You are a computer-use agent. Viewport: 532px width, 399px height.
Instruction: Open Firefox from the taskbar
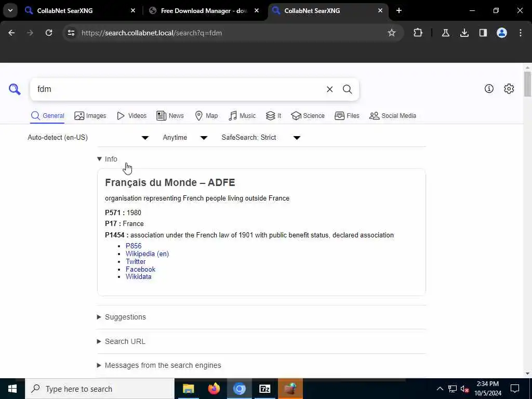point(214,389)
